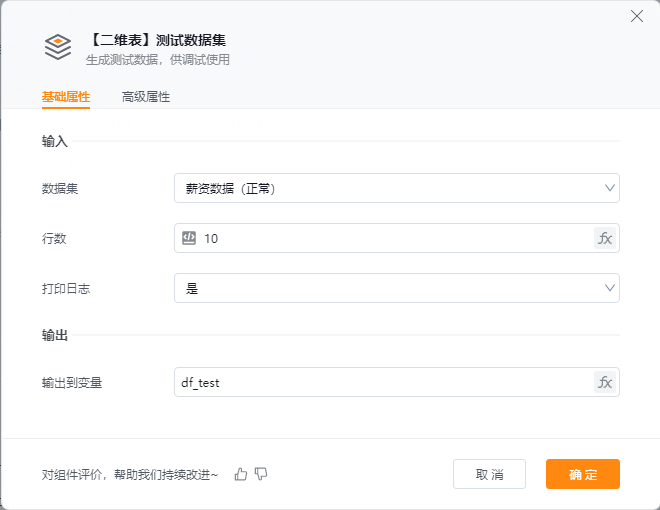660x510 pixels.
Task: Confirm with the orange 确定 button
Action: point(582,474)
